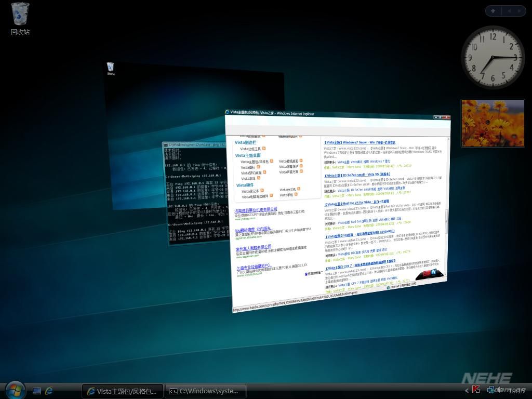Image resolution: width=532 pixels, height=399 pixels.
Task: Open the Vista主题桌面 heading link
Action: (x=248, y=155)
